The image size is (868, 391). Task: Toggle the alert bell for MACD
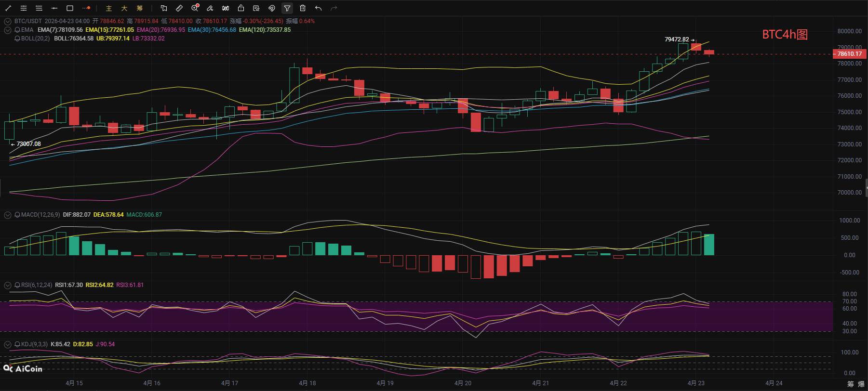coord(17,215)
